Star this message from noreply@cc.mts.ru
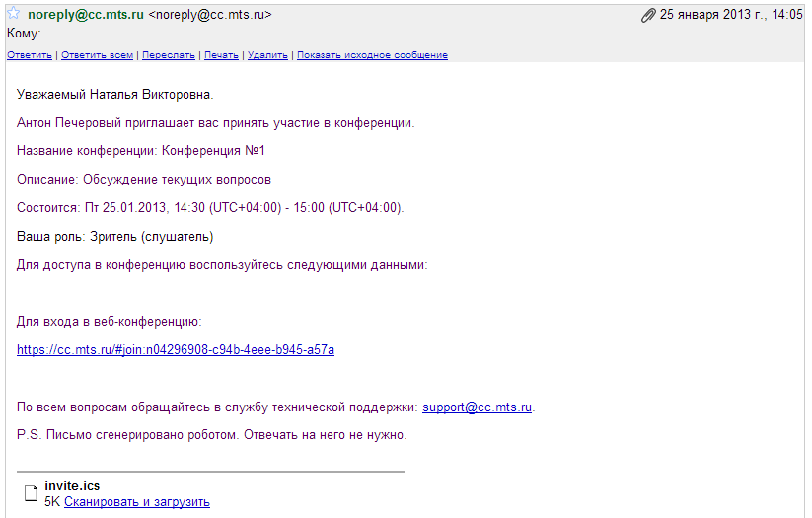 (14, 14)
